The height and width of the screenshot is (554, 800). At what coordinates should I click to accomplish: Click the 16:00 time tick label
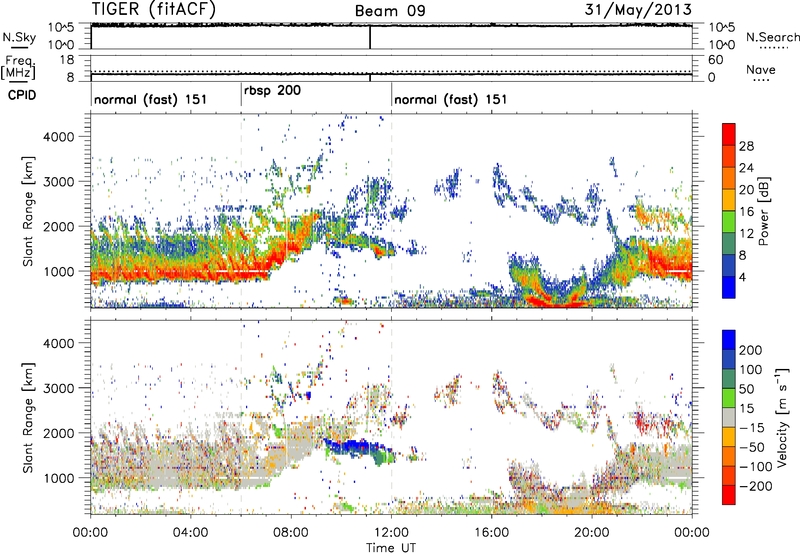pyautogui.click(x=491, y=533)
